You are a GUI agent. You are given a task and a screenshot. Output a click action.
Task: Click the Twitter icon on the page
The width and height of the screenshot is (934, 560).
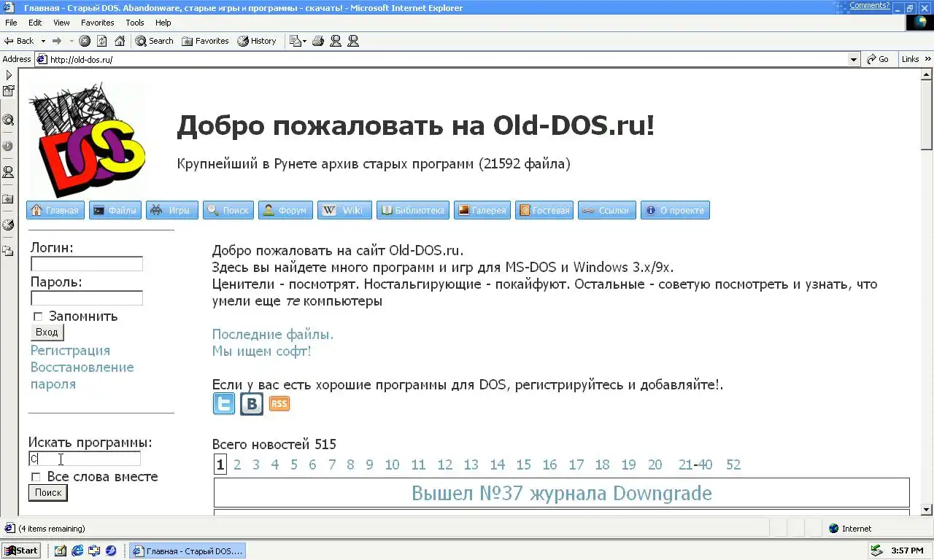tap(224, 404)
